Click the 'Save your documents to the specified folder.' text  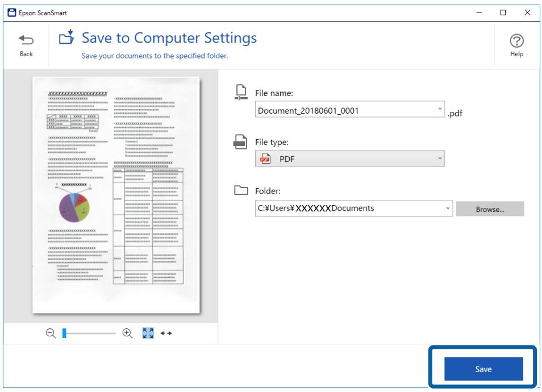(155, 56)
